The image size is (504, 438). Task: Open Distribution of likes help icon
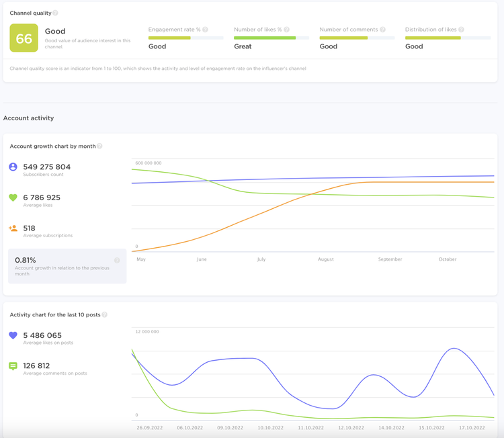[x=461, y=30]
